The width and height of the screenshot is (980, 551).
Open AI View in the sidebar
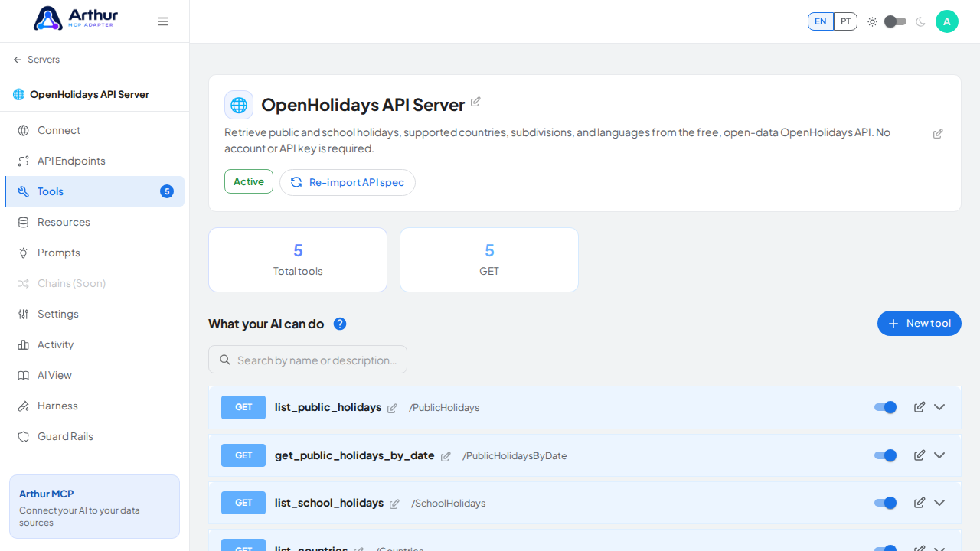[x=94, y=375]
